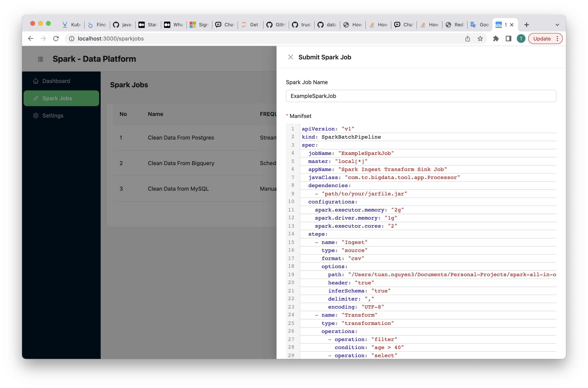
Task: Switch to the Sign Microsoft tab
Action: tap(199, 25)
